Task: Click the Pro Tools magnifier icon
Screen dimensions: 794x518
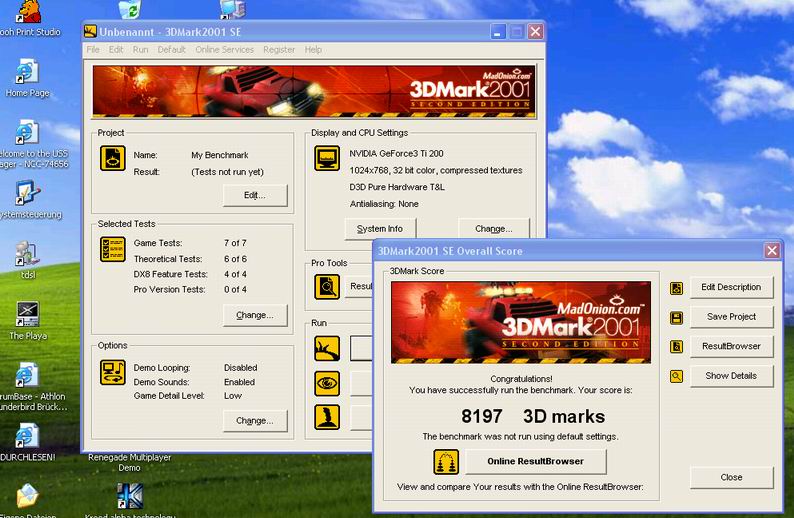Action: click(x=327, y=287)
